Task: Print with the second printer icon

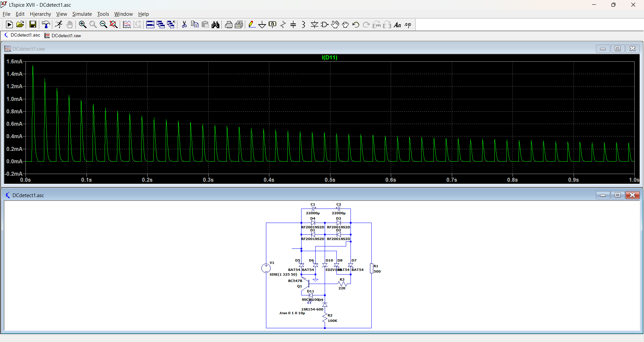Action: (x=239, y=24)
